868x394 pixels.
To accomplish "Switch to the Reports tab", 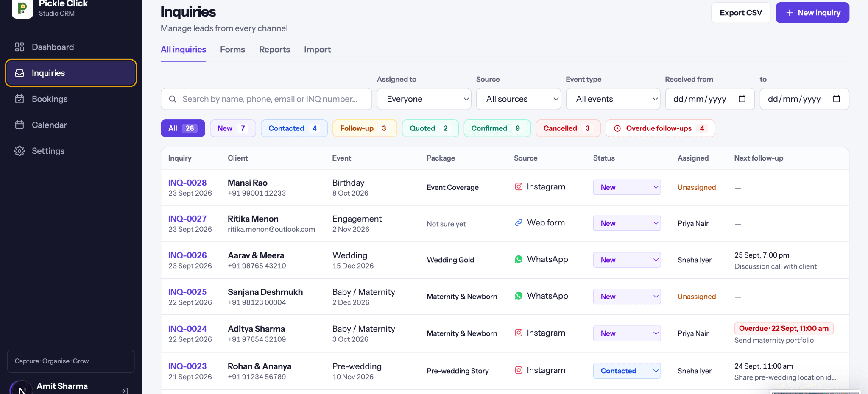I will point(274,50).
